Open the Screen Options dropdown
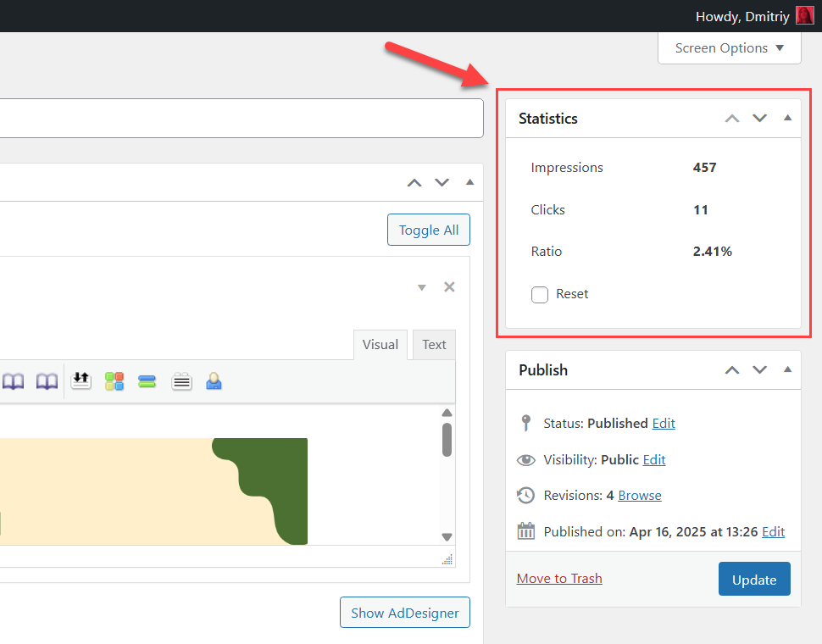822x644 pixels. [730, 48]
